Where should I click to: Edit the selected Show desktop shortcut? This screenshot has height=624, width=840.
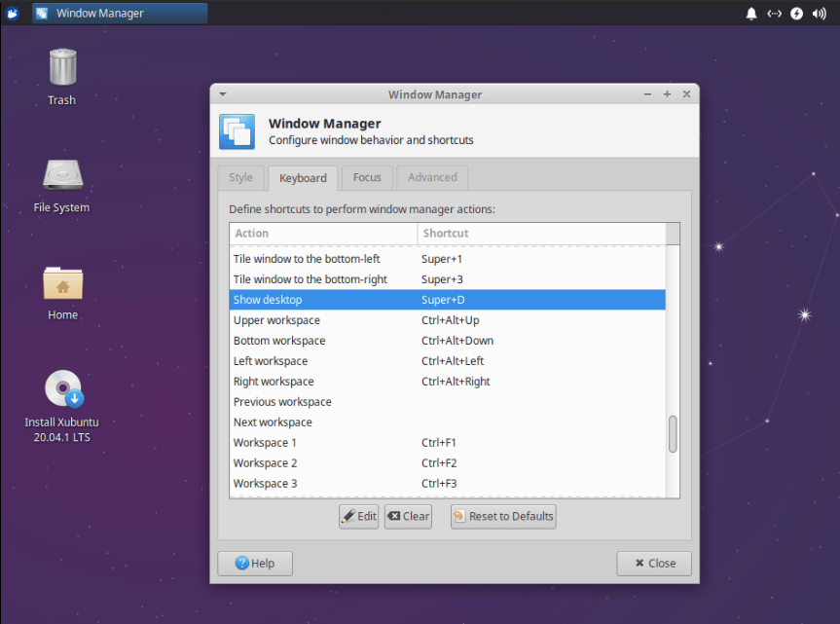(x=358, y=516)
